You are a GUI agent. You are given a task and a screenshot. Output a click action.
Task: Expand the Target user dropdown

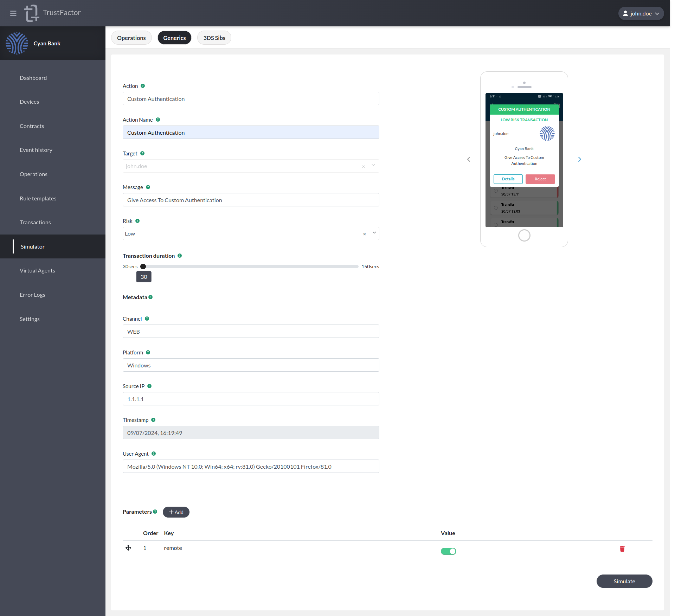[x=374, y=166]
